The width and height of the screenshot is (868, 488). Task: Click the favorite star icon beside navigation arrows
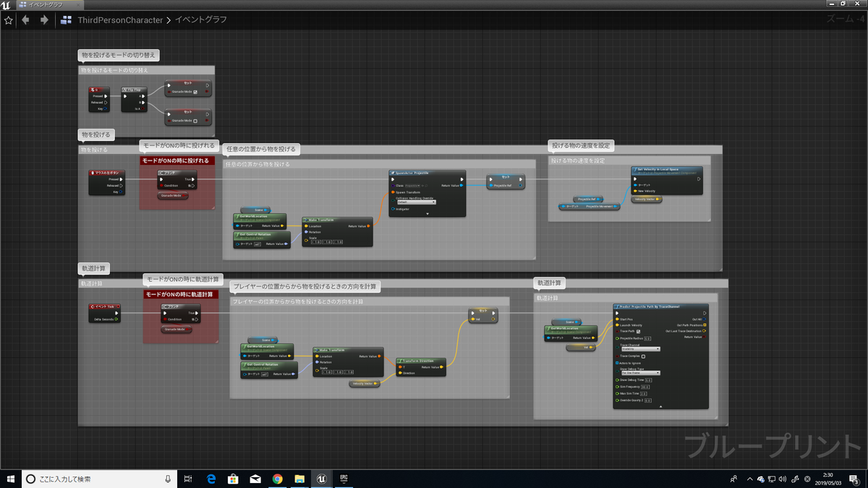click(x=9, y=20)
